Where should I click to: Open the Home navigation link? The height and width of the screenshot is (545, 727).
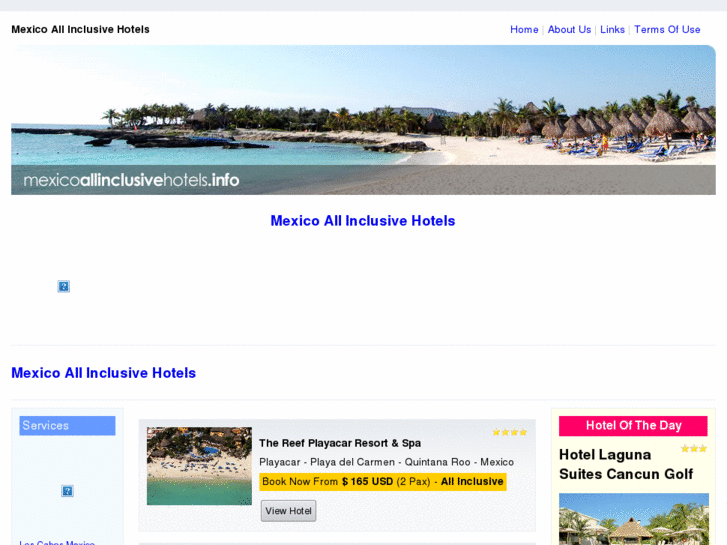tap(524, 30)
